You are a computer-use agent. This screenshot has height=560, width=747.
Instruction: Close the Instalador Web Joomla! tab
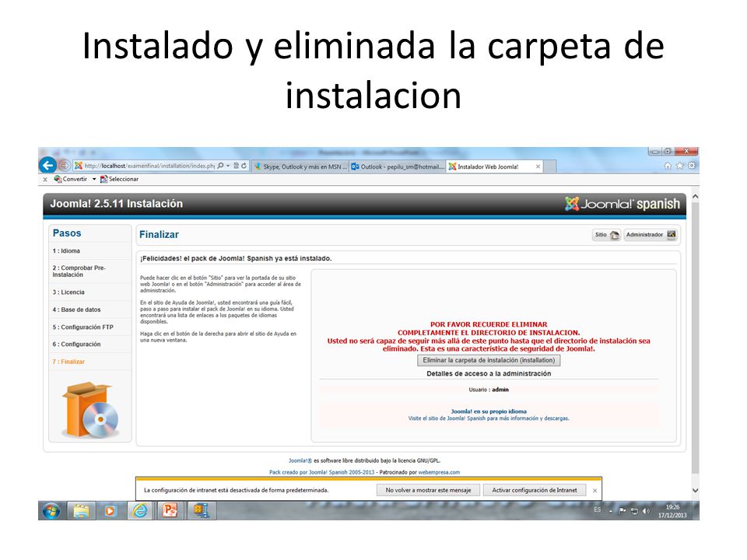coord(538,166)
